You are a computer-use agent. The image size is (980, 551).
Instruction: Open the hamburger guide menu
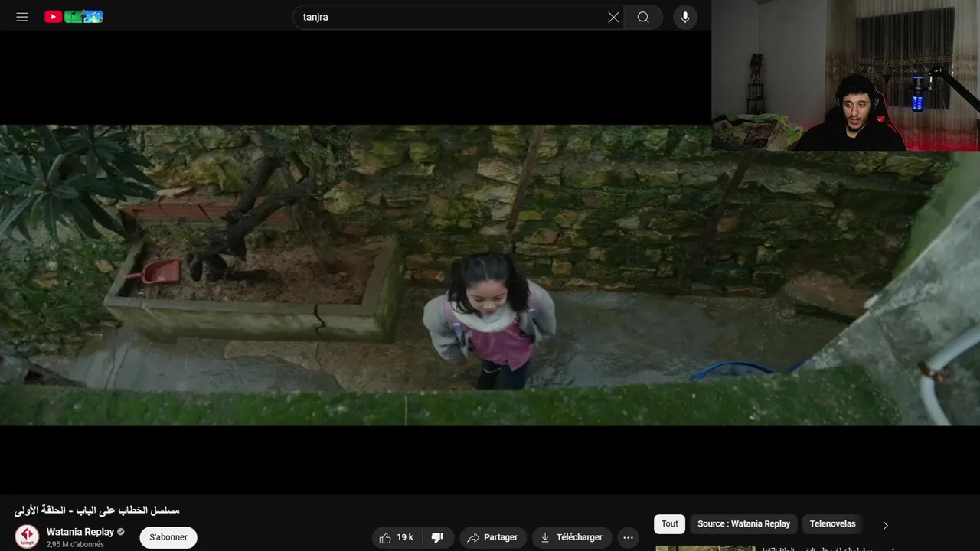pyautogui.click(x=22, y=17)
